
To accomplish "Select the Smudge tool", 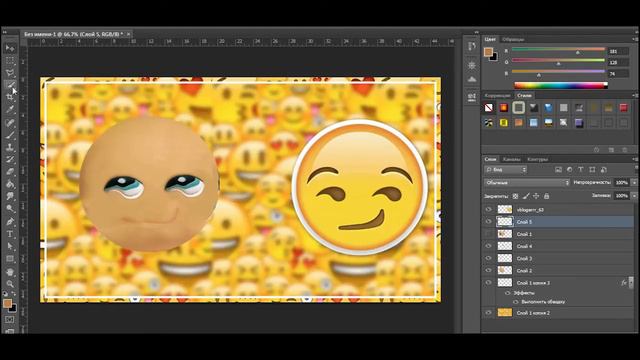I will [x=10, y=197].
